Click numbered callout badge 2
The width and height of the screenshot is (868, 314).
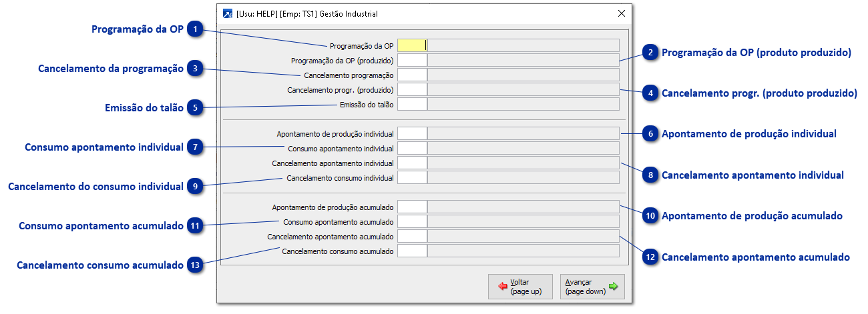(x=650, y=53)
